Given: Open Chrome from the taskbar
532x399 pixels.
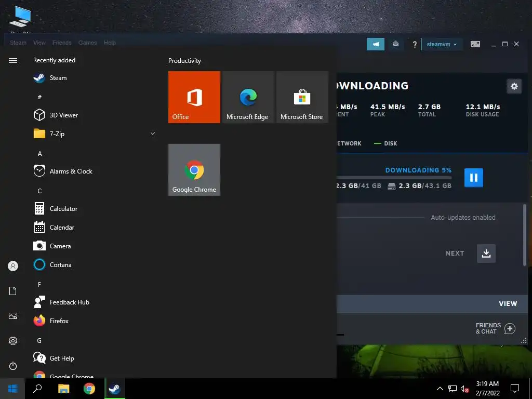Looking at the screenshot, I should (89, 389).
